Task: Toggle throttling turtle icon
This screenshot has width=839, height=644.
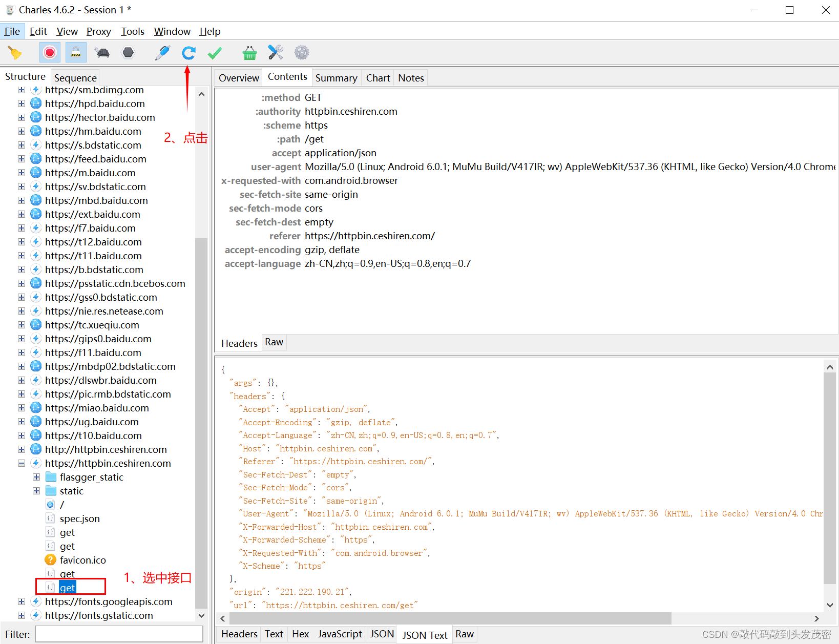Action: click(x=102, y=52)
